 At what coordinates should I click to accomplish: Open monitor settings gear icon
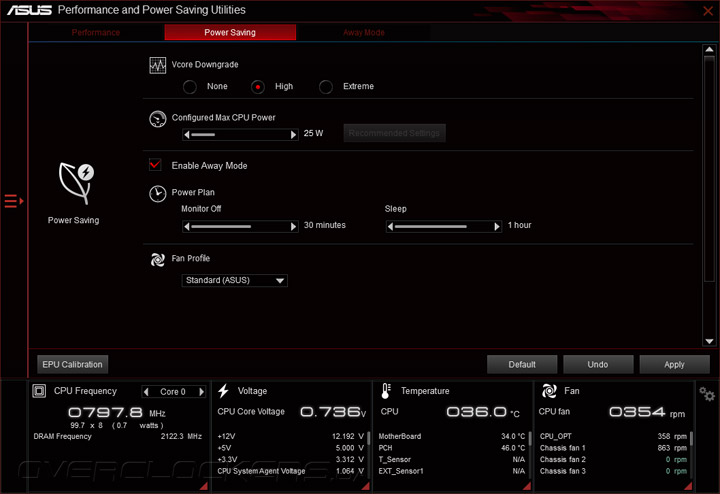[x=707, y=394]
